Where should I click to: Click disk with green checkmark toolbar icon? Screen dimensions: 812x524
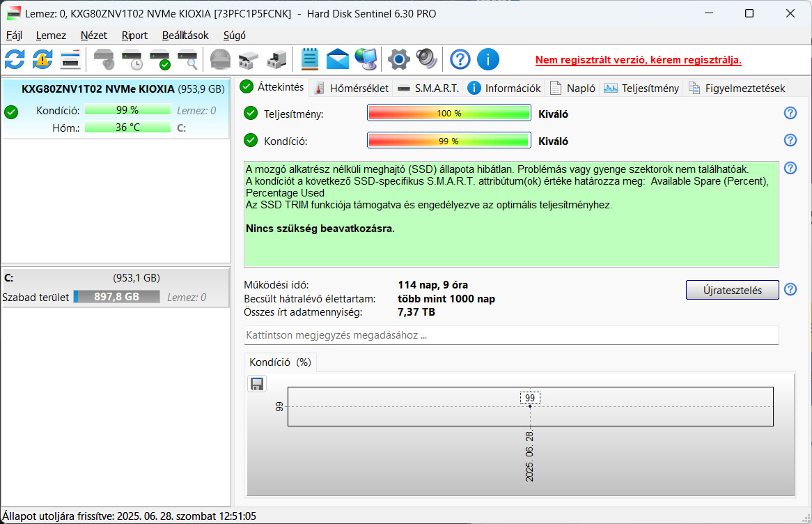(x=160, y=60)
